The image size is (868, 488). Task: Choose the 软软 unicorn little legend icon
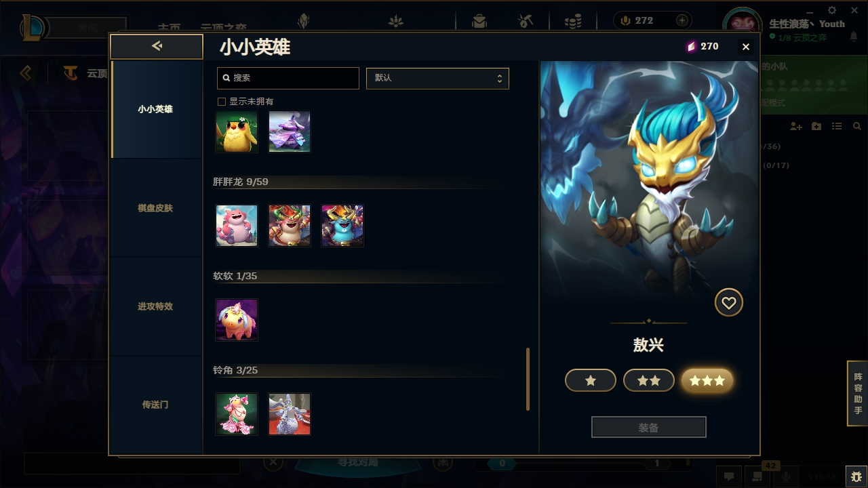point(237,320)
